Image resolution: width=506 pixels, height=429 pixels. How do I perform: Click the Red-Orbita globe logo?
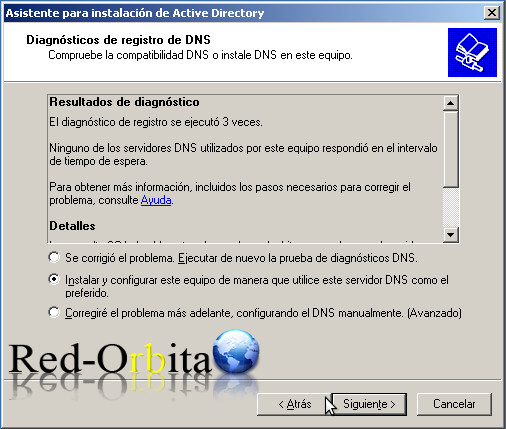coord(236,351)
